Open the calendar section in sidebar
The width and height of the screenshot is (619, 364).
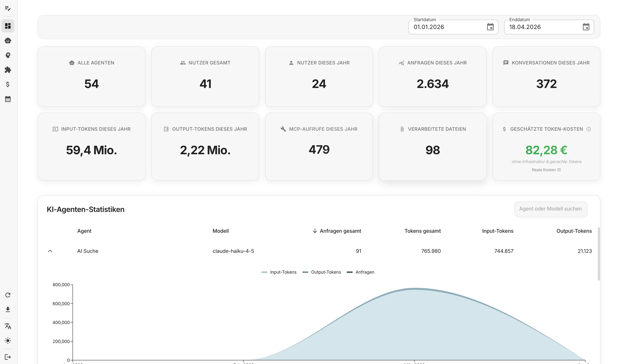tap(8, 99)
